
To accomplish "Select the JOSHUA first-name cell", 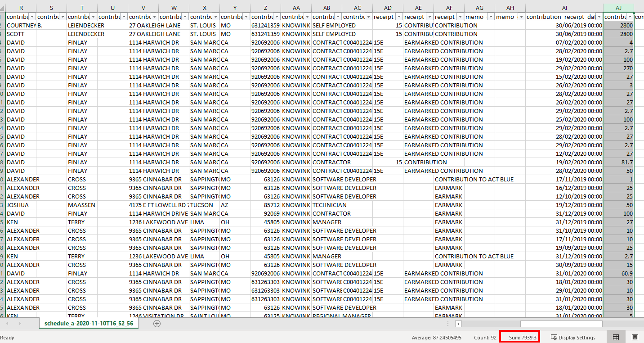I will pos(21,205).
